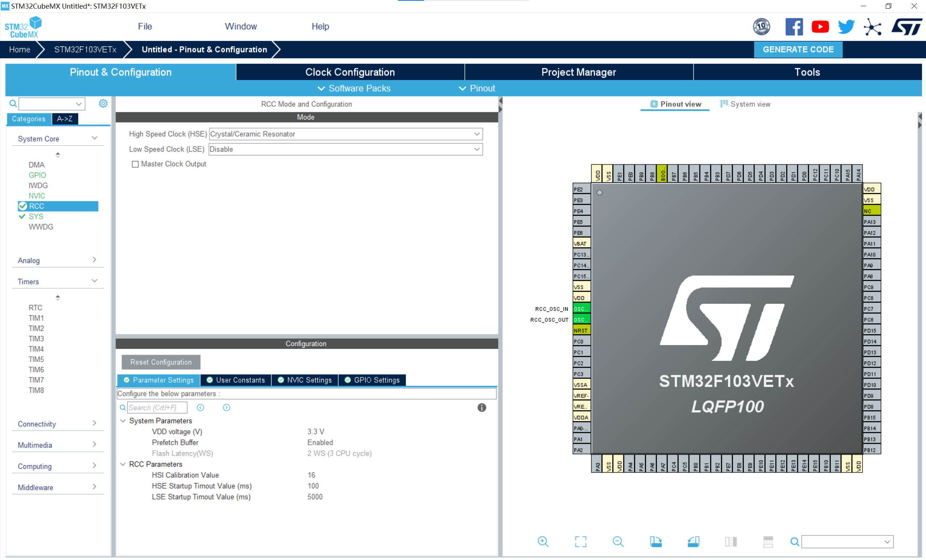
Task: Open the Help menu
Action: 320,26
